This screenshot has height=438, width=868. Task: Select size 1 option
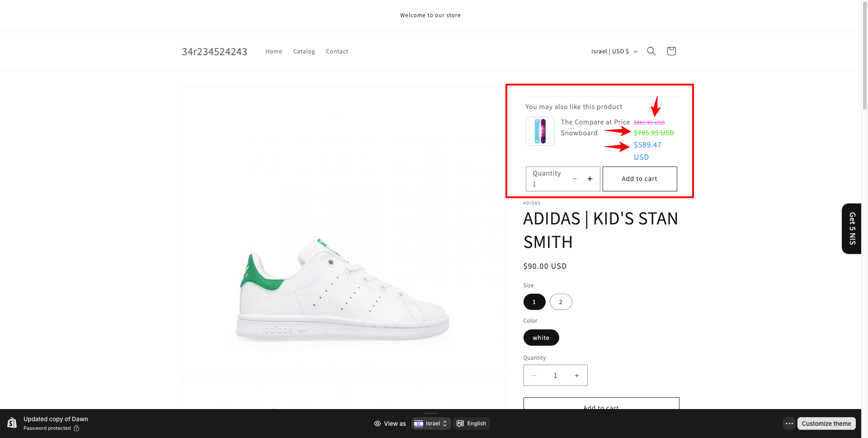coord(534,302)
